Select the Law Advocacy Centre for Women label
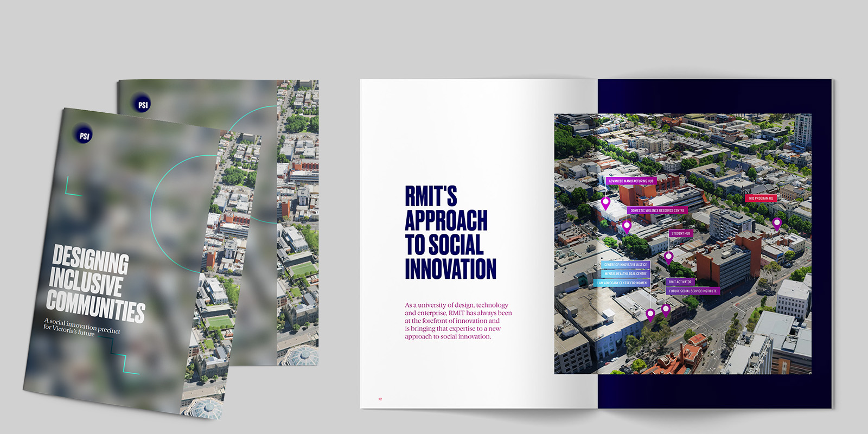Image resolution: width=868 pixels, height=434 pixels. point(622,283)
